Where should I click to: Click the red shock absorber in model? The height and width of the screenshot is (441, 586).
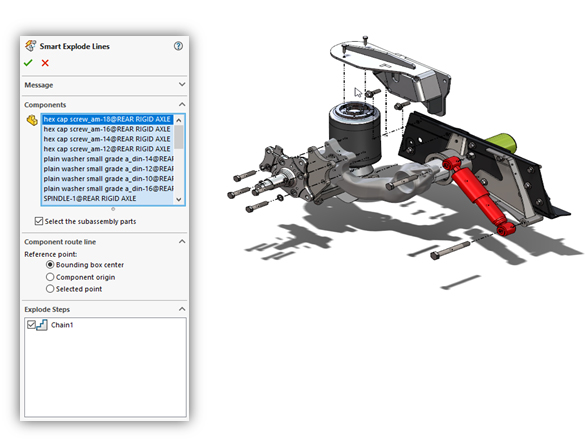tap(479, 197)
